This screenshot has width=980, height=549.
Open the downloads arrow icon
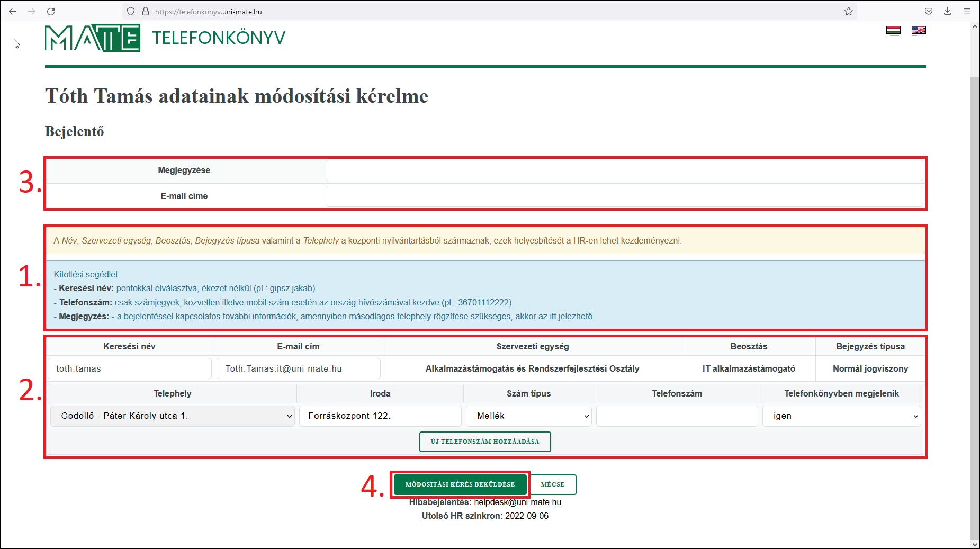[948, 11]
